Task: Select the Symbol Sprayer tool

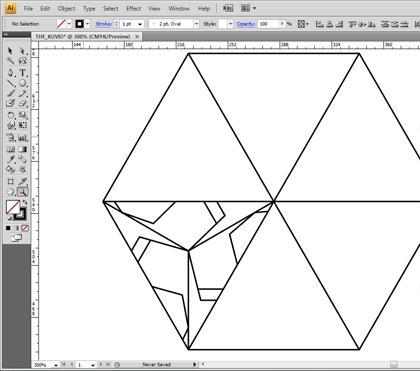Action: tap(10, 137)
